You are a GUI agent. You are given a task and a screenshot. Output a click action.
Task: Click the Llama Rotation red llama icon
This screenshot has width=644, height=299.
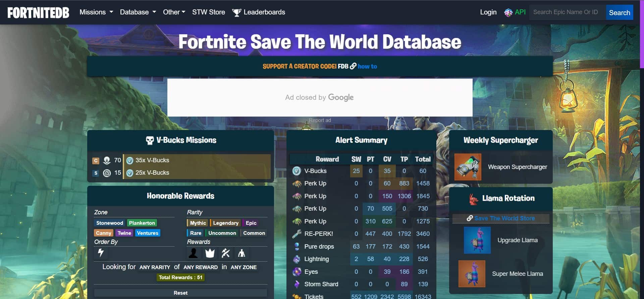[x=474, y=199]
